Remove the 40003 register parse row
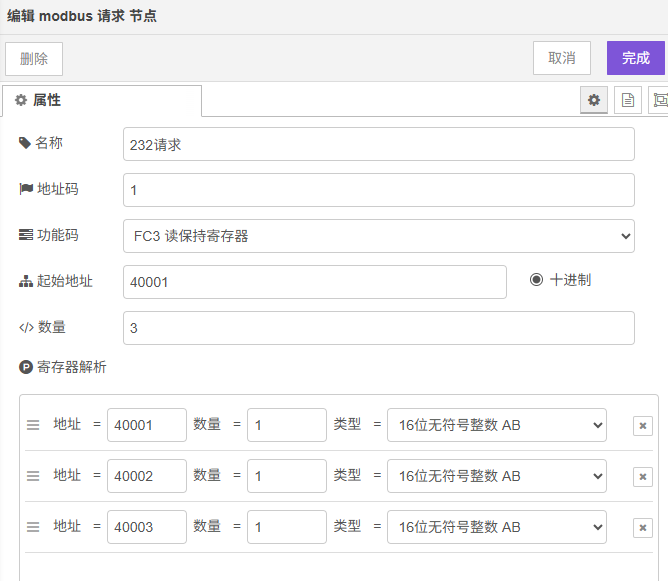Screen dimensions: 668x581 pos(642,528)
